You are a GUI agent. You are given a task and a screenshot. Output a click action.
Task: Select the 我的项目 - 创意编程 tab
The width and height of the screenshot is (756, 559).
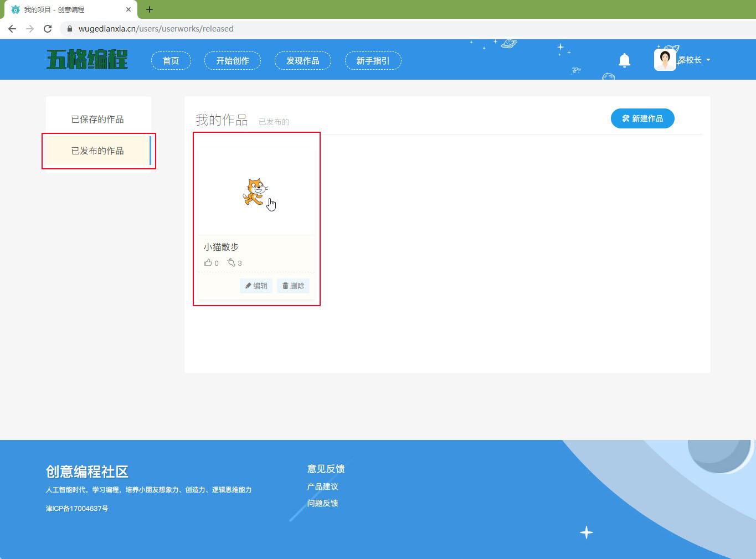[x=70, y=9]
